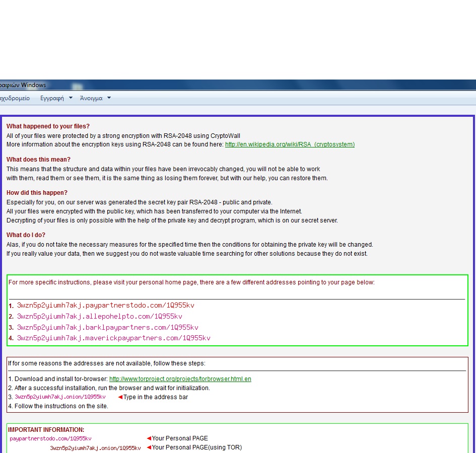Click the paypartnerstodo.com address in item 1
Viewport: 476px width, 453px height.
coord(106,306)
